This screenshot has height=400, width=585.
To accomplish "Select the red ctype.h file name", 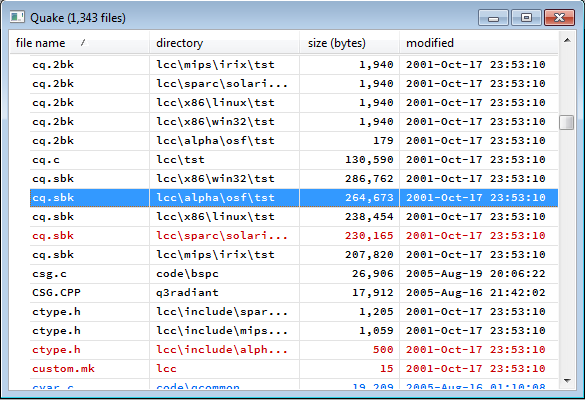I will click(56, 350).
